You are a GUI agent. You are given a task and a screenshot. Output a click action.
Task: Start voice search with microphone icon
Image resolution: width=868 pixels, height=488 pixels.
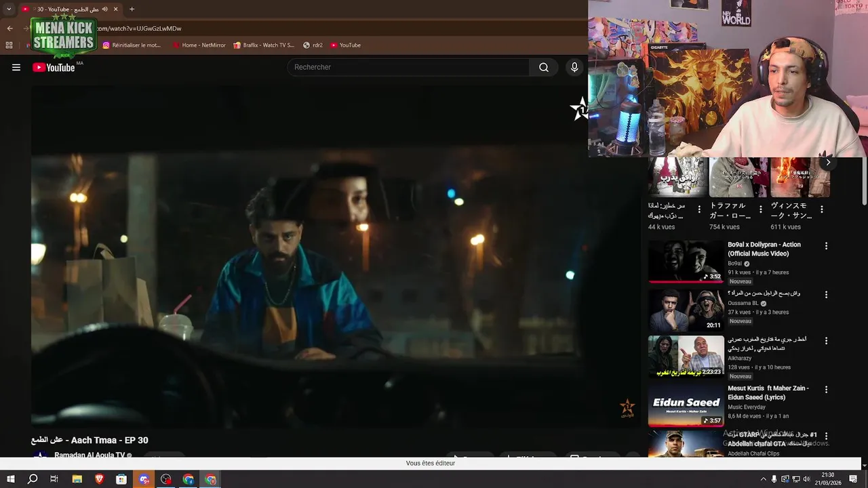[x=574, y=67]
